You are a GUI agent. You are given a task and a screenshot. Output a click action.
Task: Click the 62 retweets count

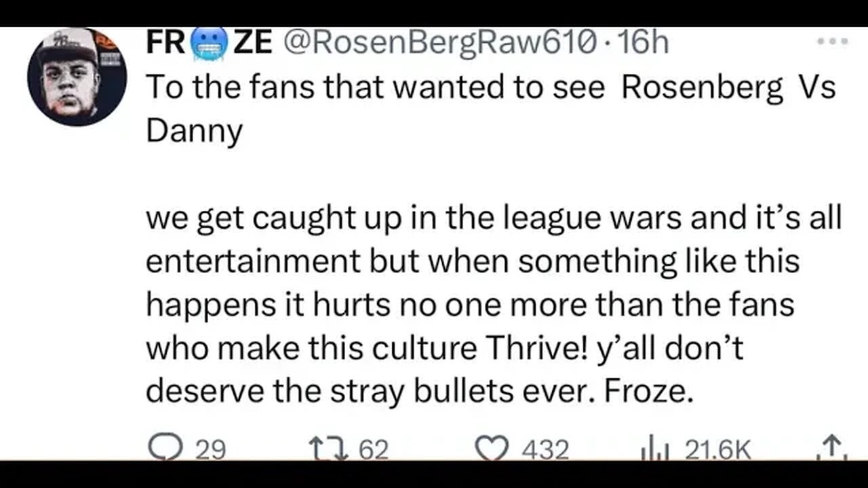pyautogui.click(x=374, y=450)
